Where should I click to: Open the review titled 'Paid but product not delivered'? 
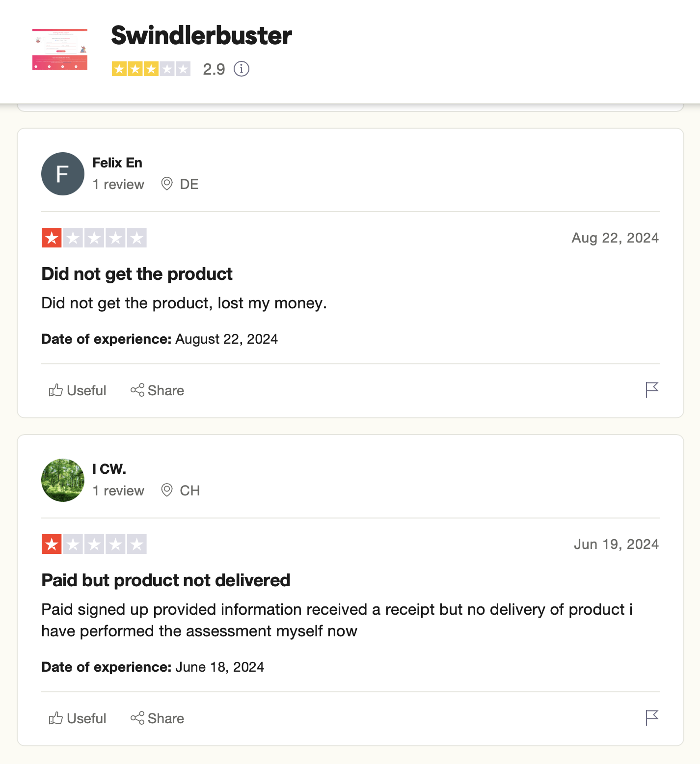pyautogui.click(x=165, y=580)
